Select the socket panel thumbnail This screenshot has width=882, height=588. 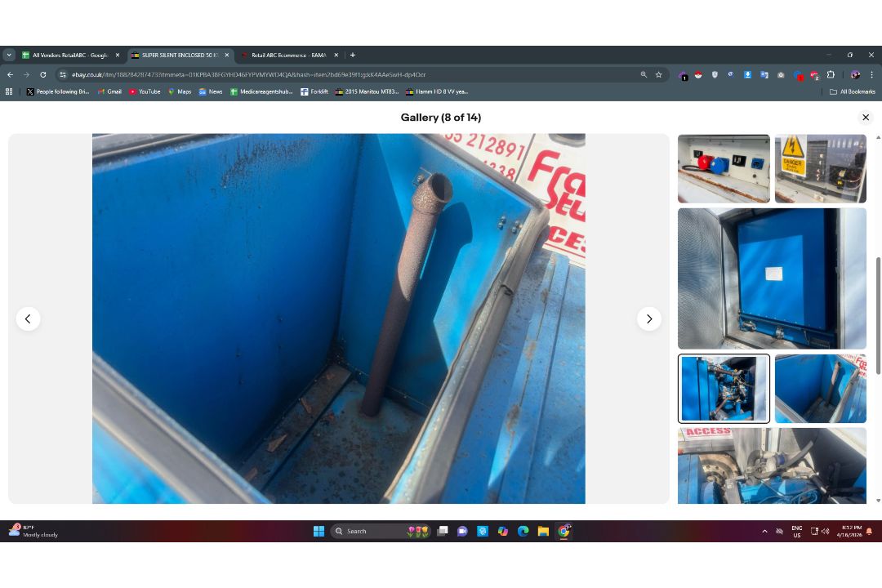[724, 169]
